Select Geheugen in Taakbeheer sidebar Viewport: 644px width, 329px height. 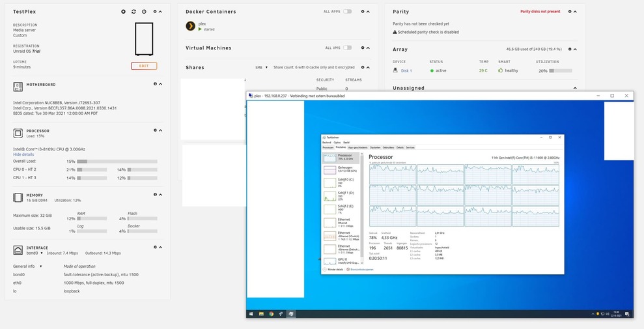341,170
